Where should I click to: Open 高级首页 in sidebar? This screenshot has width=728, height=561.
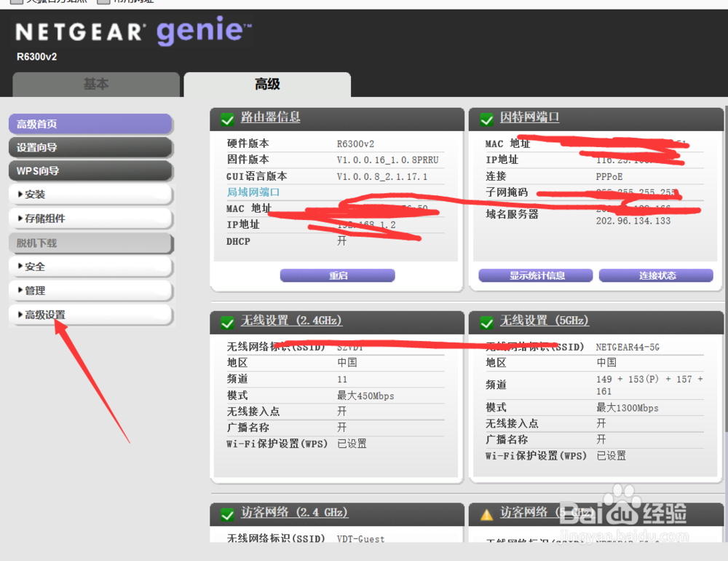click(90, 124)
